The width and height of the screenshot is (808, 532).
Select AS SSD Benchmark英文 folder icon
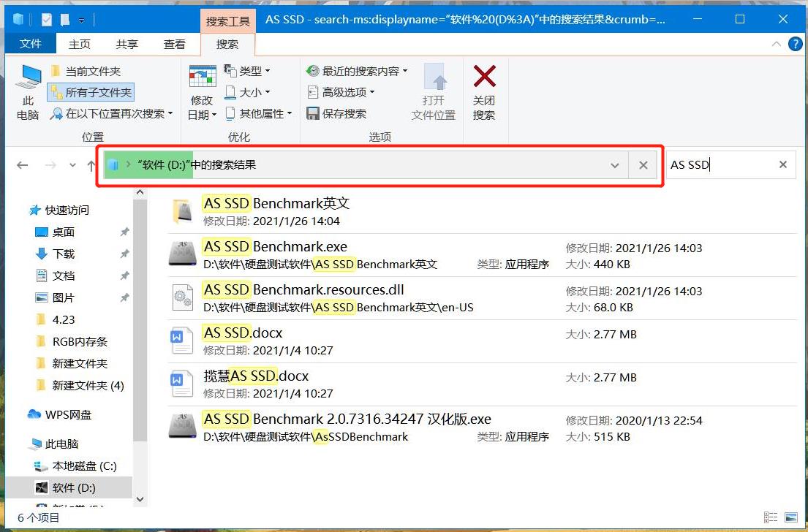coord(182,211)
